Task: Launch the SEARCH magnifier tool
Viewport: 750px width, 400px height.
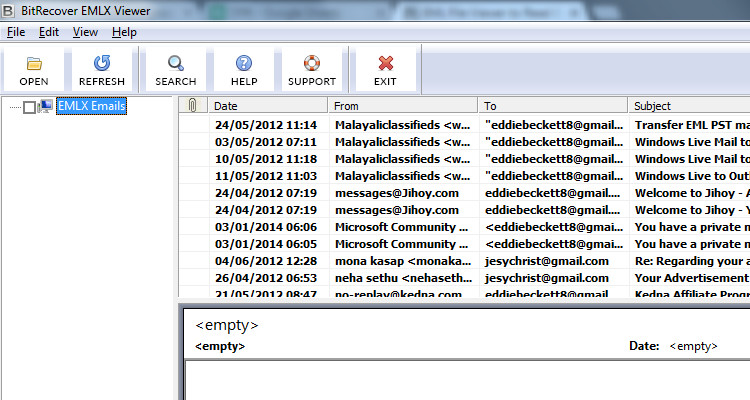Action: click(x=176, y=70)
